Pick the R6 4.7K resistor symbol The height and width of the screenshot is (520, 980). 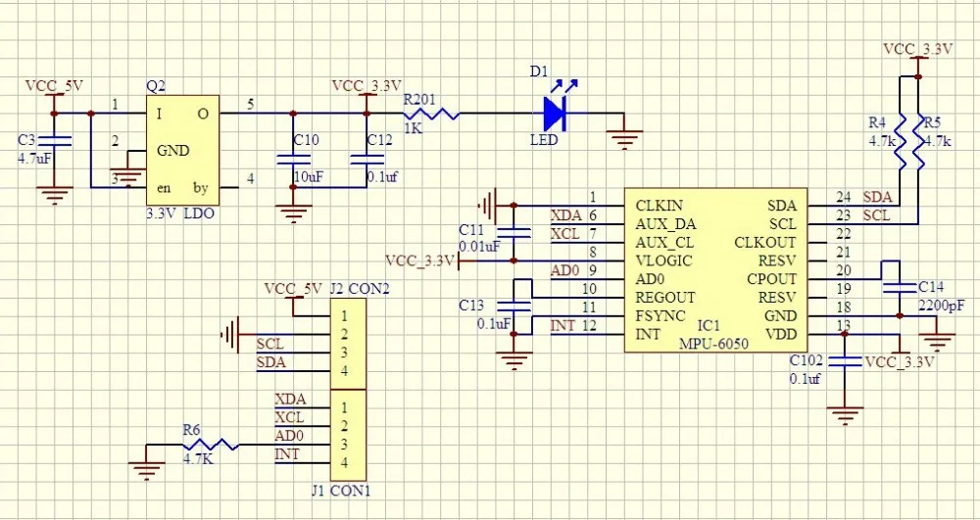click(x=212, y=445)
